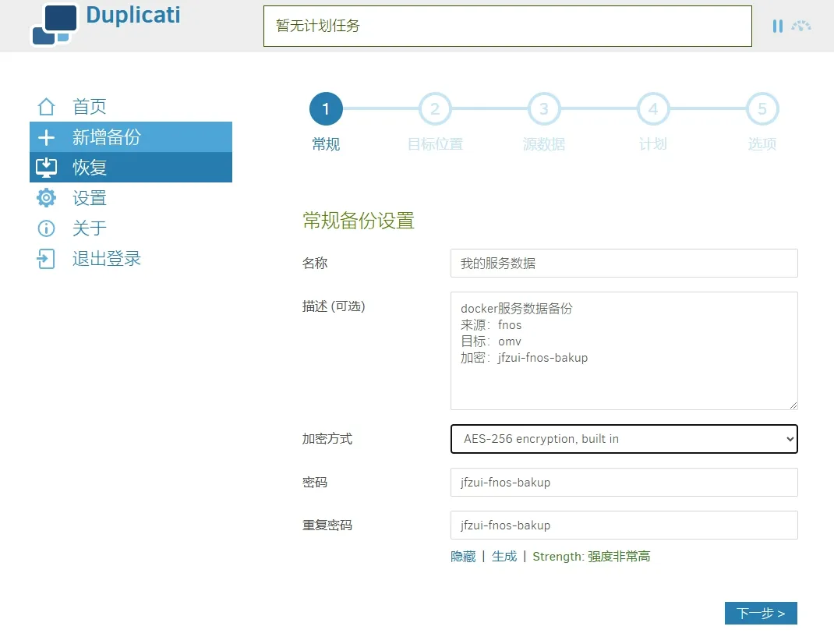Generate a password with 生成 link

(x=504, y=557)
